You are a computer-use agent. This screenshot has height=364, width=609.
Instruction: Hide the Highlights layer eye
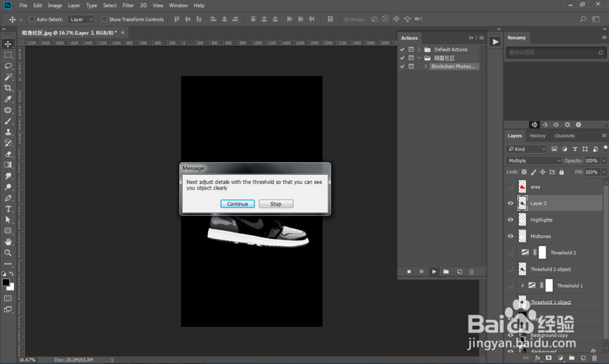coord(510,220)
